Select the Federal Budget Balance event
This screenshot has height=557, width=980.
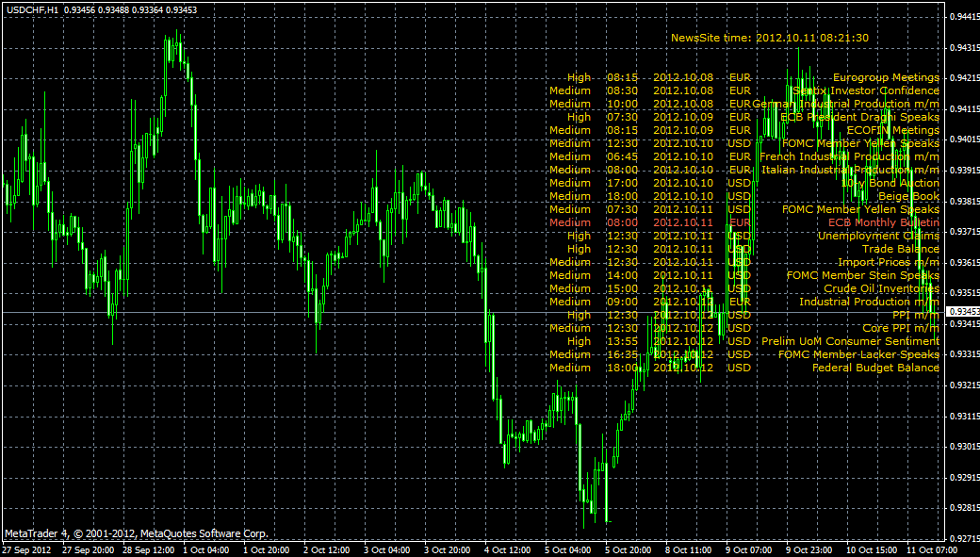point(875,368)
